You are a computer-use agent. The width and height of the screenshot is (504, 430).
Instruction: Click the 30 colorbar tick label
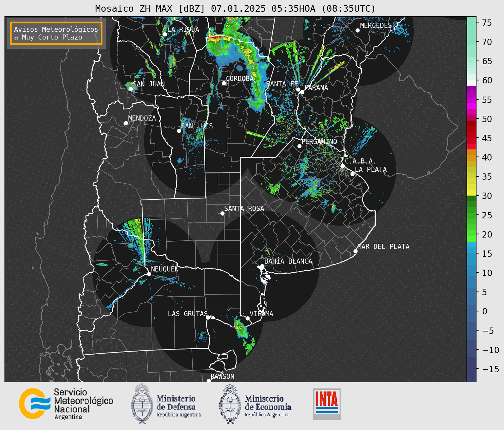[x=487, y=196]
